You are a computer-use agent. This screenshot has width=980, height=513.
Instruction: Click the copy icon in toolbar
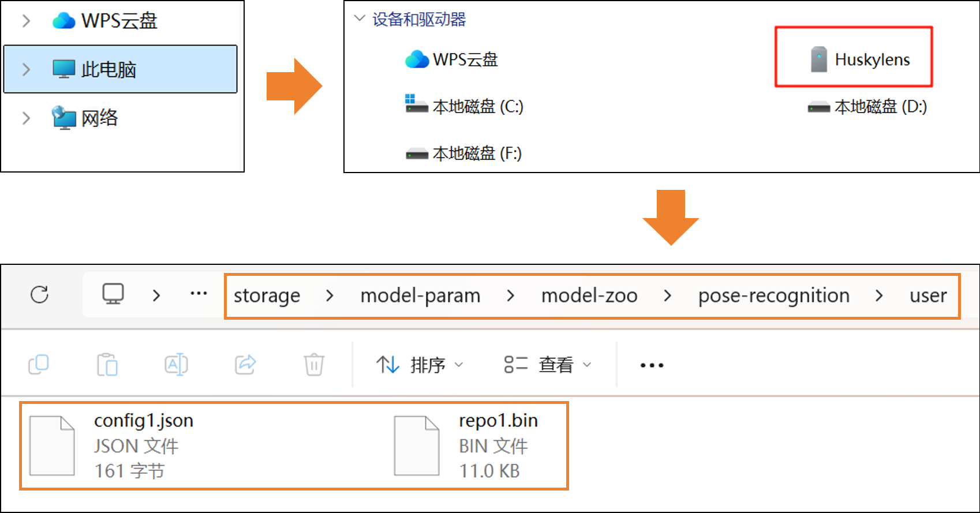[x=39, y=365]
